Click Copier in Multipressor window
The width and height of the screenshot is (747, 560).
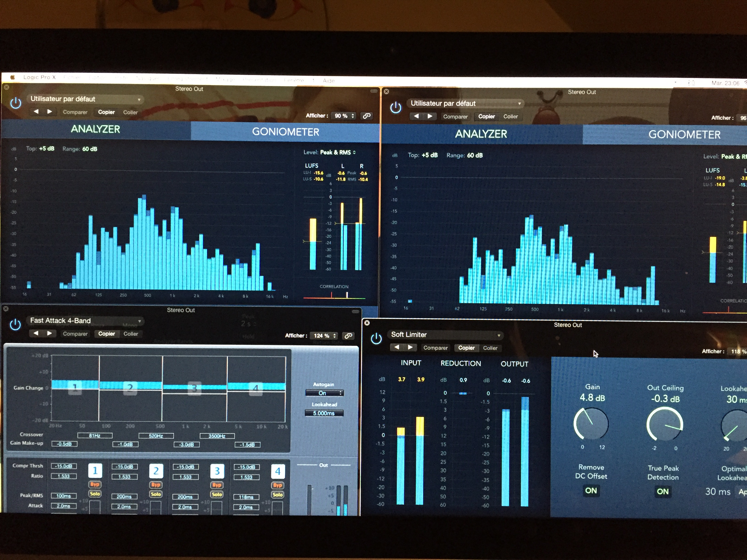(x=107, y=334)
